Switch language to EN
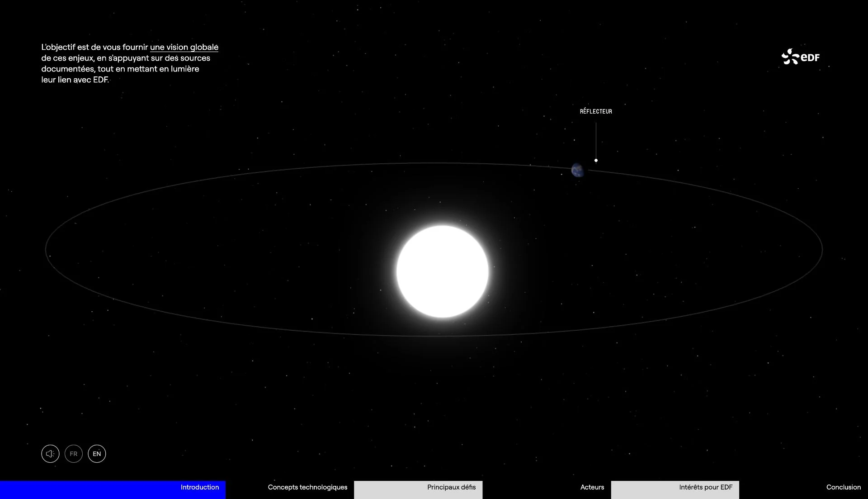Viewport: 868px width, 499px height. pyautogui.click(x=97, y=454)
